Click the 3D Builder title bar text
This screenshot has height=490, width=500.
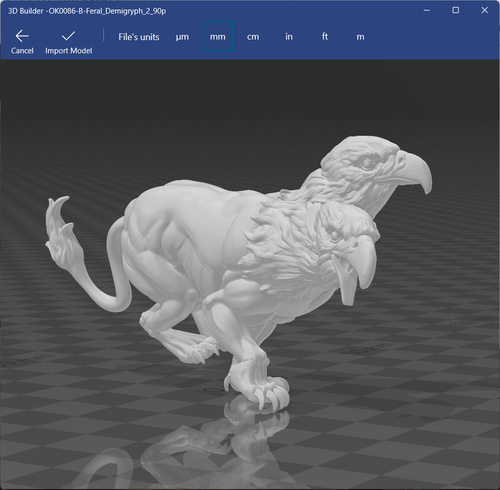pyautogui.click(x=87, y=11)
